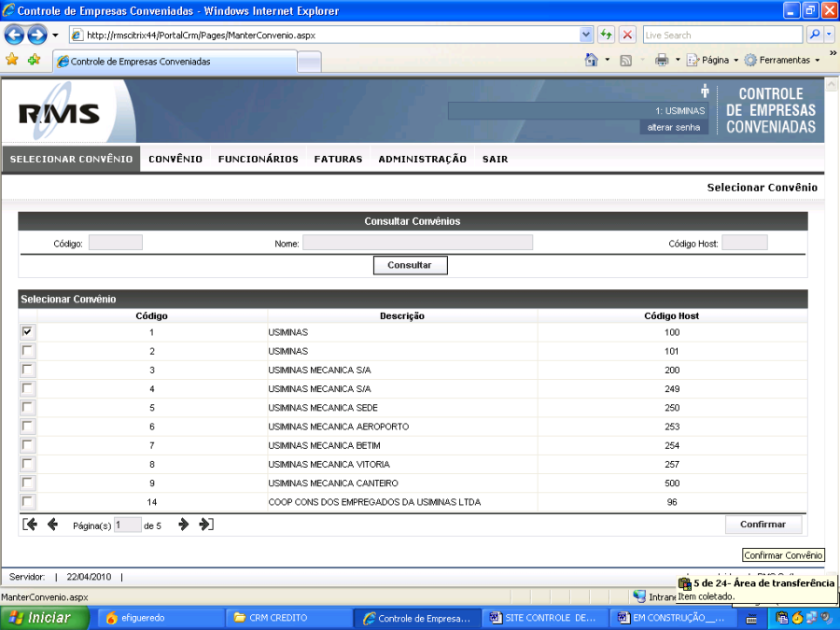Expand the address bar history dropdown
This screenshot has height=630, width=840.
coord(586,35)
